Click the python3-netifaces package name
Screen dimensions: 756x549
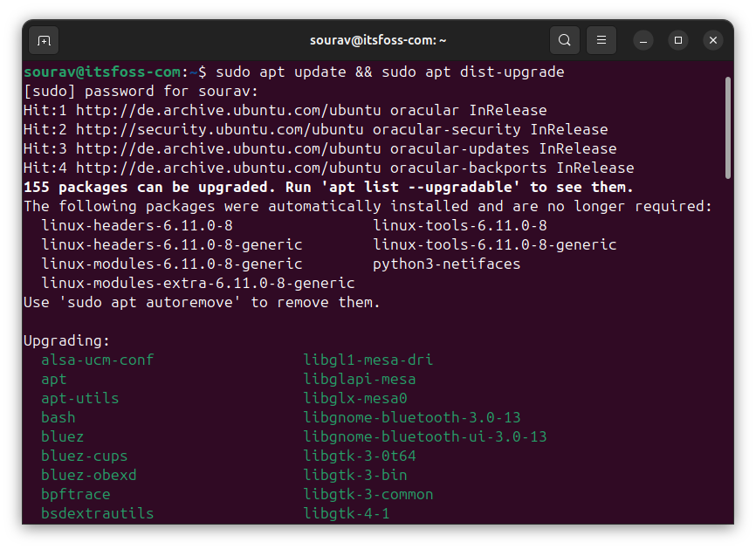click(446, 264)
